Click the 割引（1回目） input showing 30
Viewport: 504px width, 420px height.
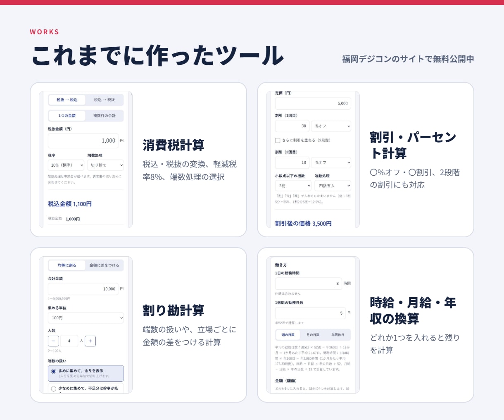[292, 126]
